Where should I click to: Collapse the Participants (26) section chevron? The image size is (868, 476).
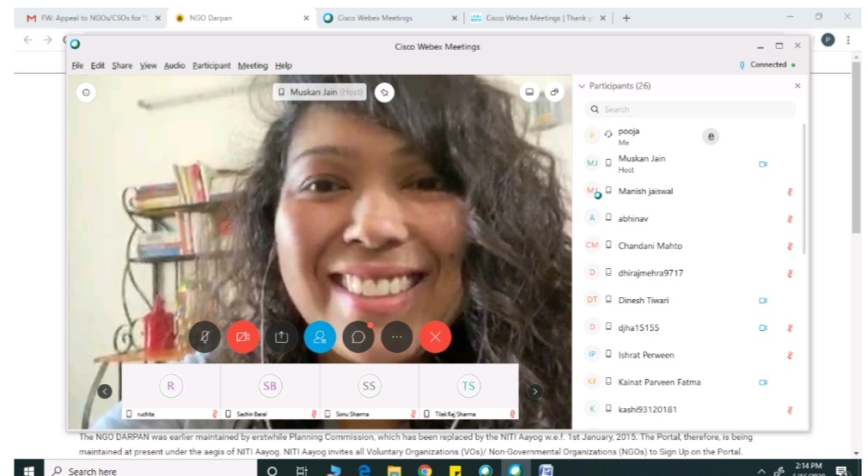pos(582,86)
